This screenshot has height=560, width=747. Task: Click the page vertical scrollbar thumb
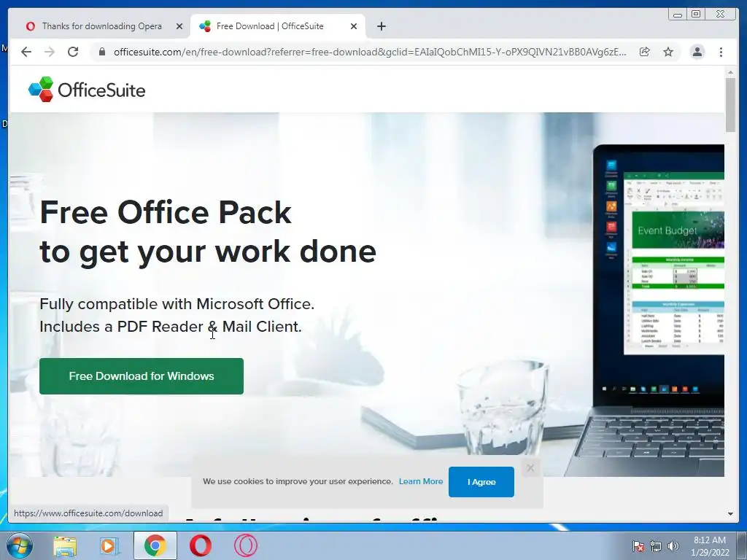point(730,105)
